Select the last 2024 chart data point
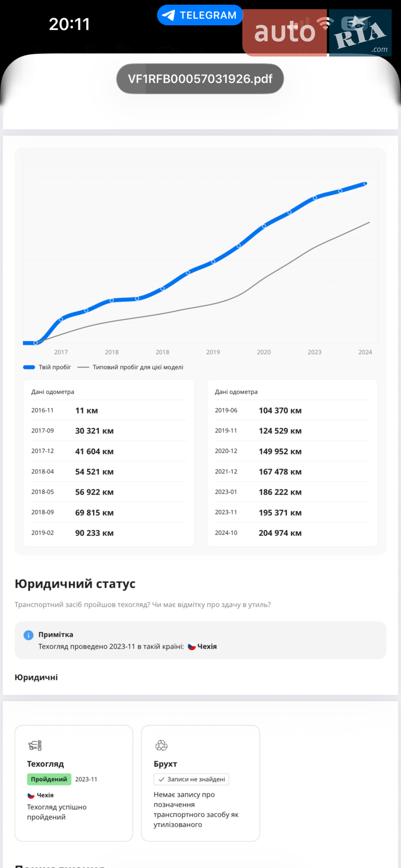 365,184
